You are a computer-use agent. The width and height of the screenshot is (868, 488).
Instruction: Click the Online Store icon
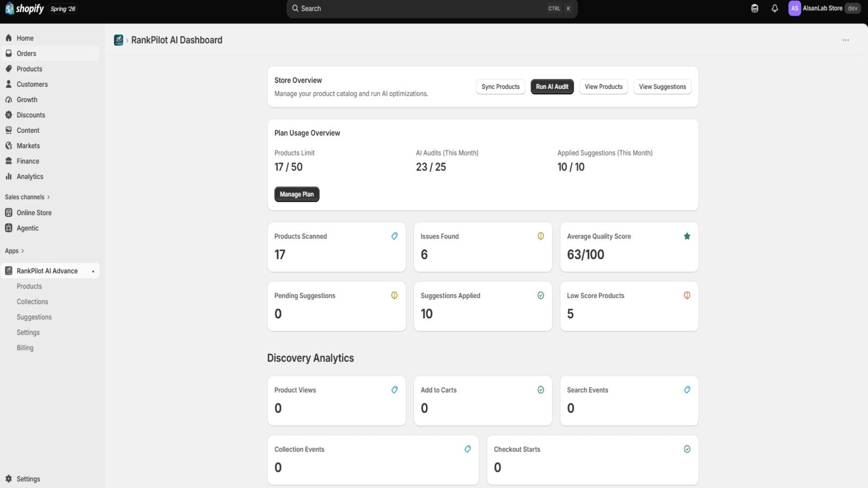tap(9, 213)
